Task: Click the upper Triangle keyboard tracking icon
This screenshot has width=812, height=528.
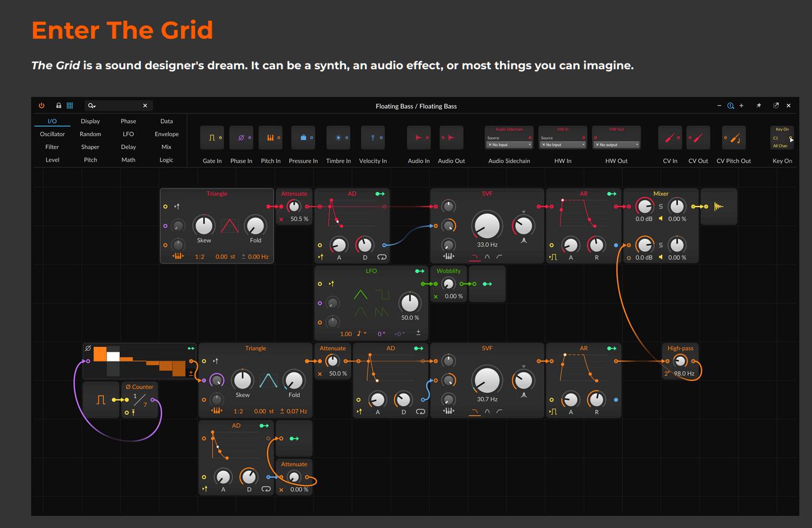Action: tap(178, 256)
